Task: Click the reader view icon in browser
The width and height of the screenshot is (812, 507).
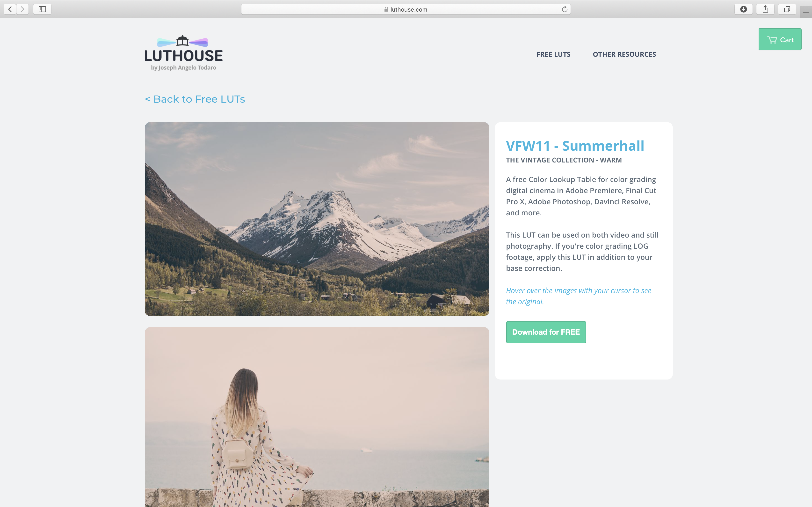Action: coord(42,9)
